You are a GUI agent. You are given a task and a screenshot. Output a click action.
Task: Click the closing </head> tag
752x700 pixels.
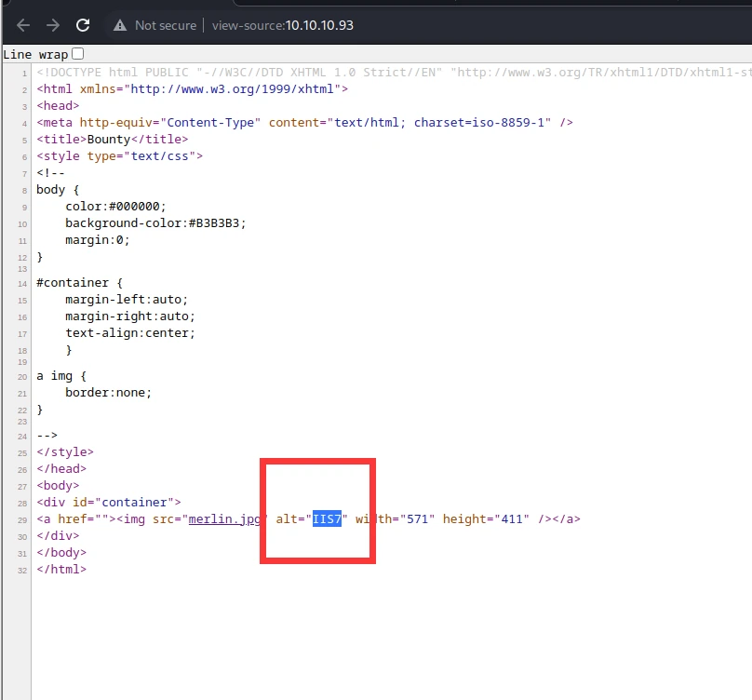tap(61, 469)
